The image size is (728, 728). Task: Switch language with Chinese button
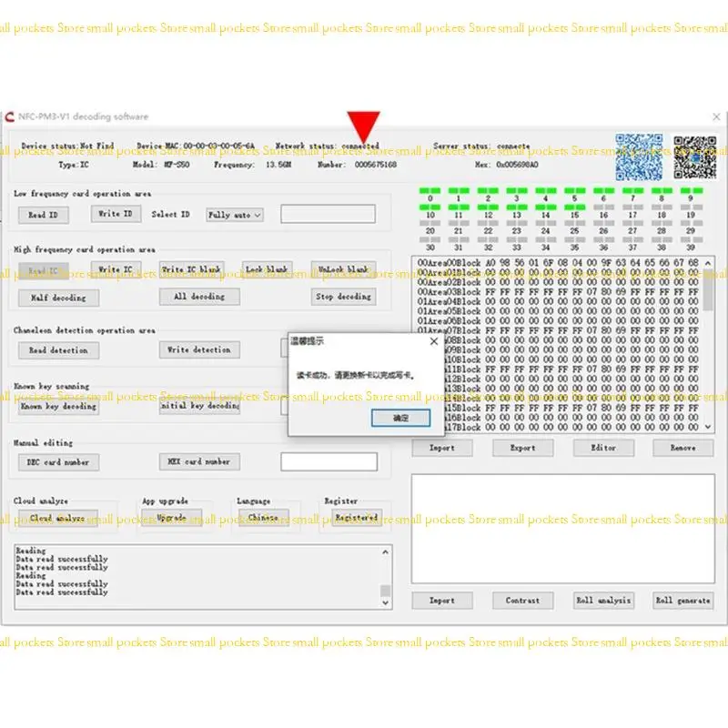click(x=263, y=517)
